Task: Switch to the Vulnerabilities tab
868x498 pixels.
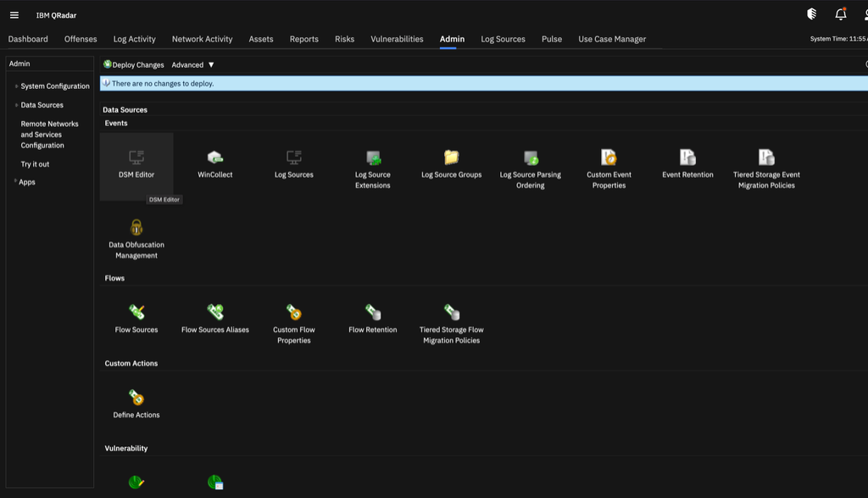Action: click(397, 39)
